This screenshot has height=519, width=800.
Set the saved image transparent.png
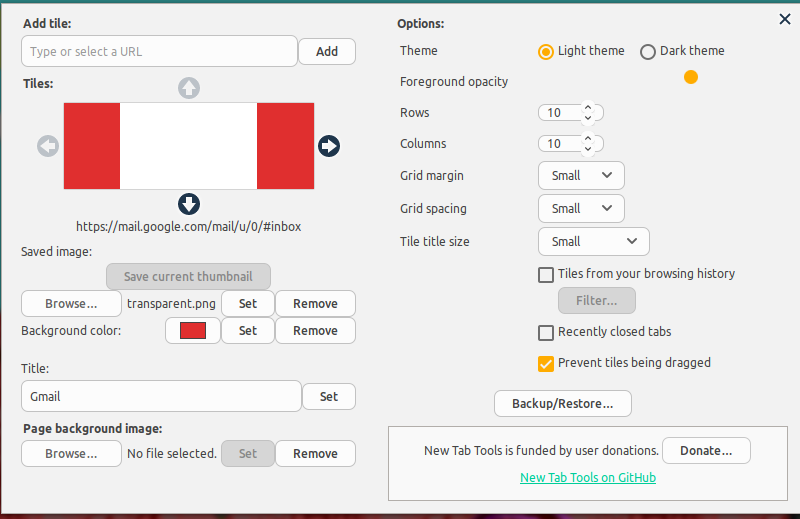pyautogui.click(x=248, y=304)
